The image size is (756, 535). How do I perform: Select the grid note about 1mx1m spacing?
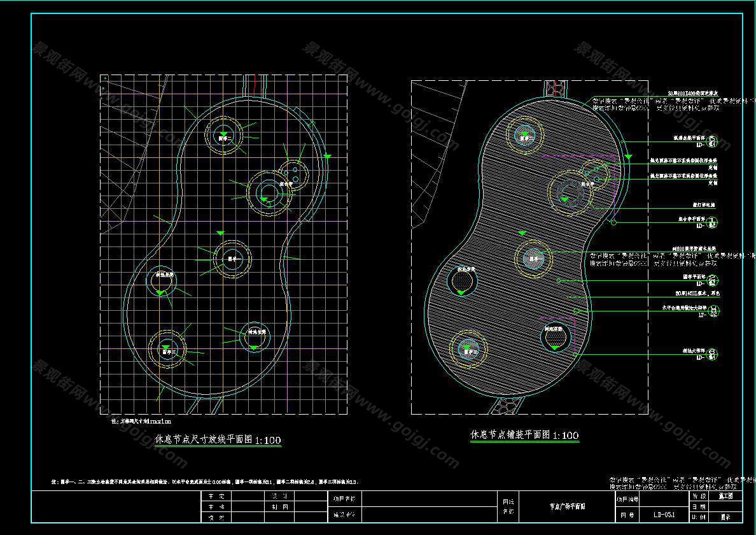coord(141,422)
